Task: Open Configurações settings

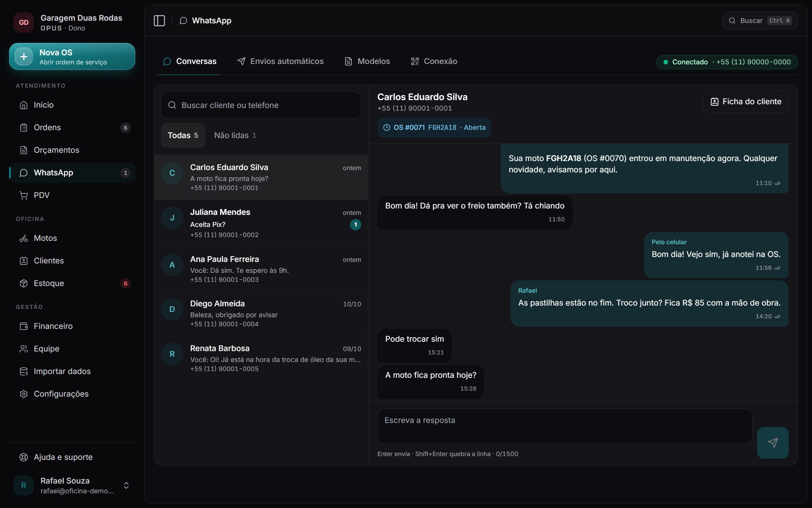Action: pos(72,394)
